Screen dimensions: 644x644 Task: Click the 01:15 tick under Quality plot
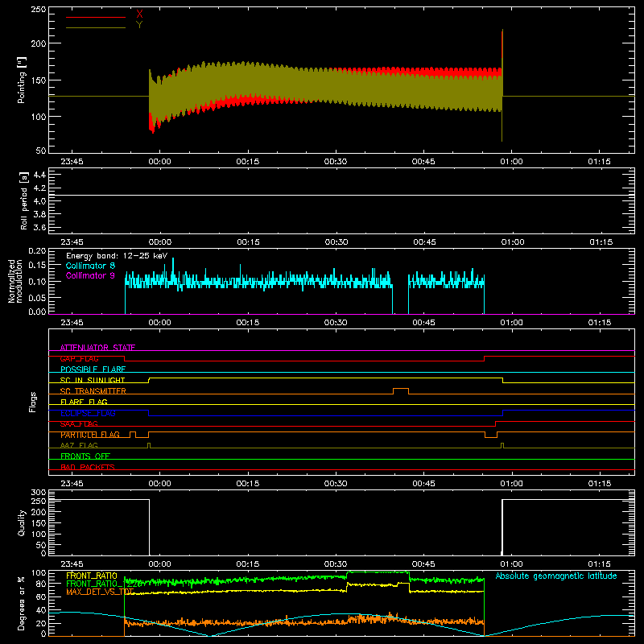599,564
